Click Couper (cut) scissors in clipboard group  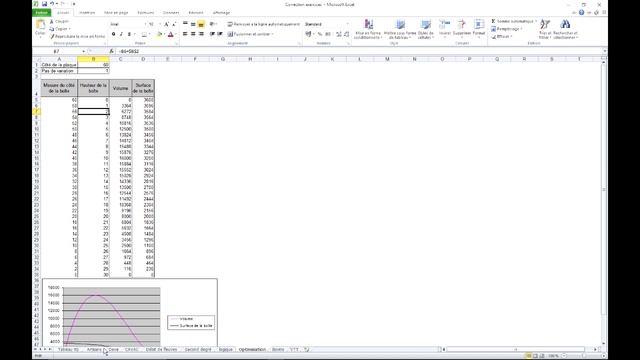[59, 21]
